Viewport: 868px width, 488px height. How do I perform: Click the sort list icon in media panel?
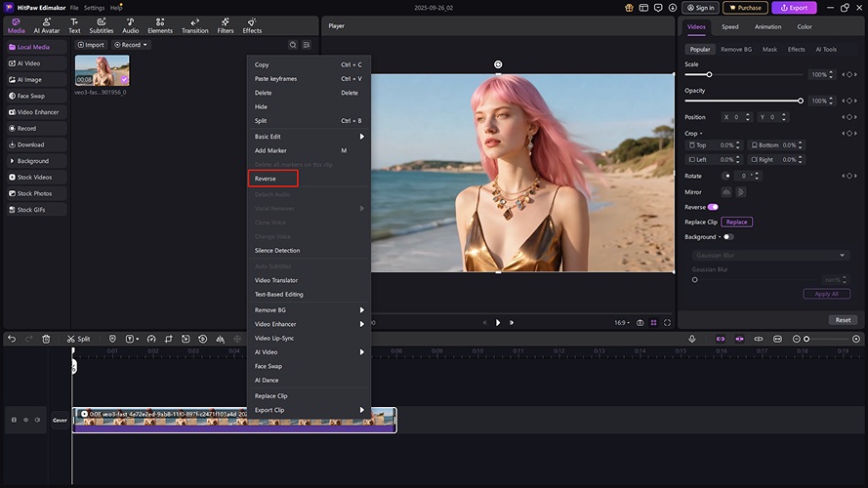coord(307,45)
